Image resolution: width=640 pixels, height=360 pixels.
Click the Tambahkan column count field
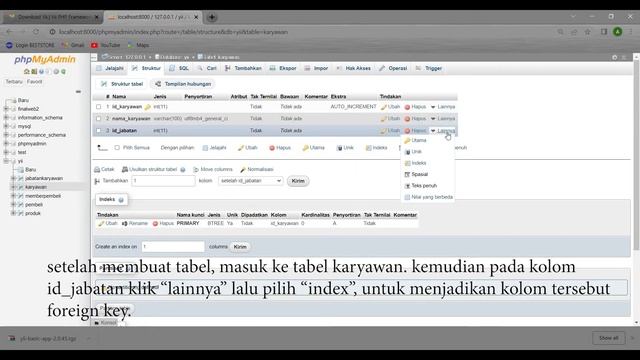163,181
